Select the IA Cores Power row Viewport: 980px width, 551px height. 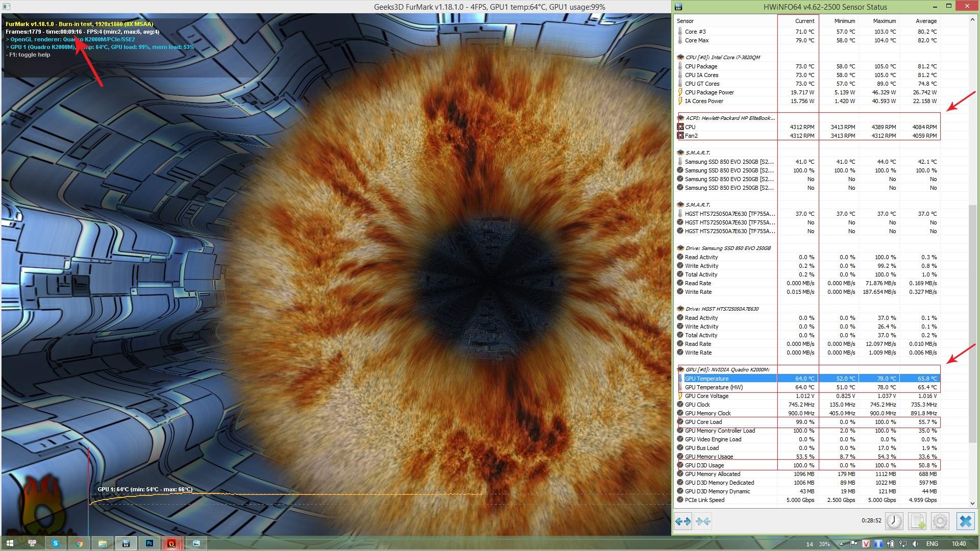pyautogui.click(x=807, y=101)
